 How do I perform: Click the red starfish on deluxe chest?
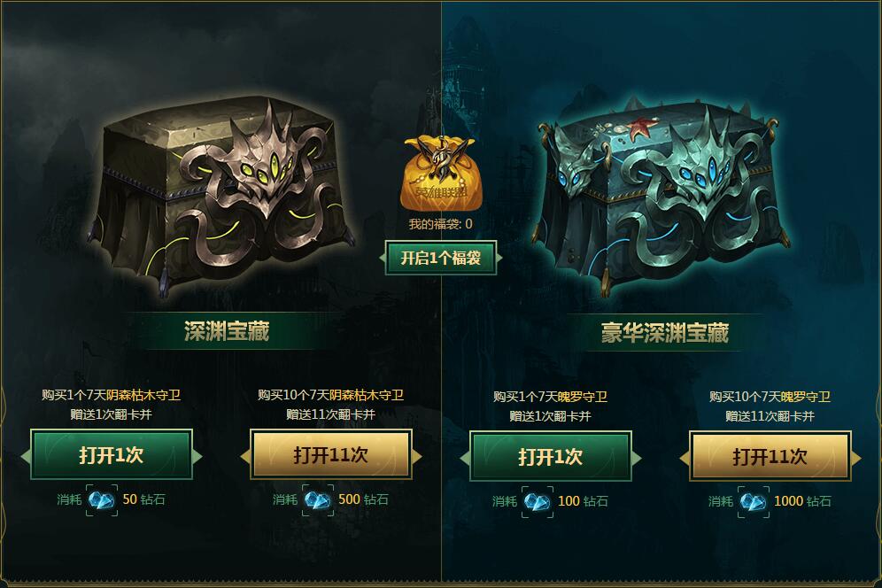pyautogui.click(x=641, y=128)
